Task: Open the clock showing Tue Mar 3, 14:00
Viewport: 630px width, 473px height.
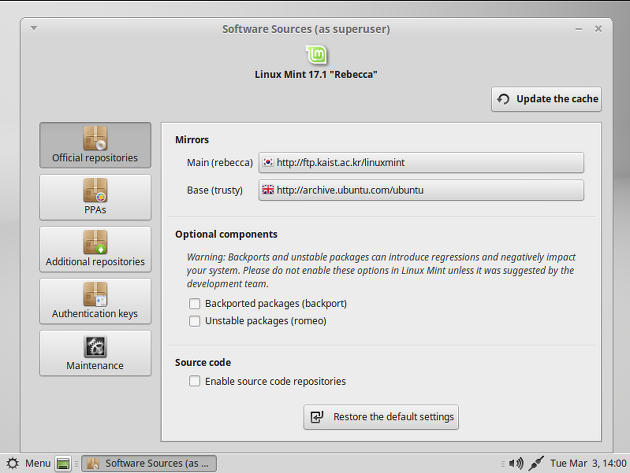Action: [x=588, y=463]
